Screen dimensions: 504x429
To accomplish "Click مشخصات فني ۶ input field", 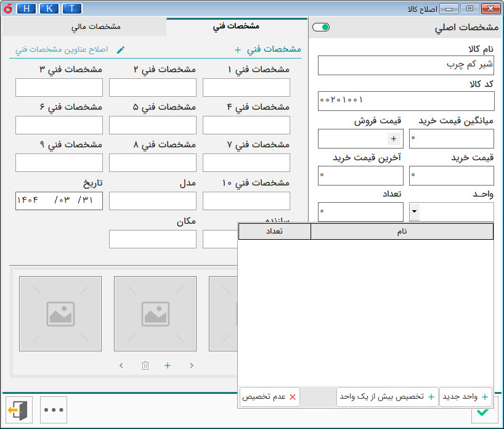I will pos(59,125).
